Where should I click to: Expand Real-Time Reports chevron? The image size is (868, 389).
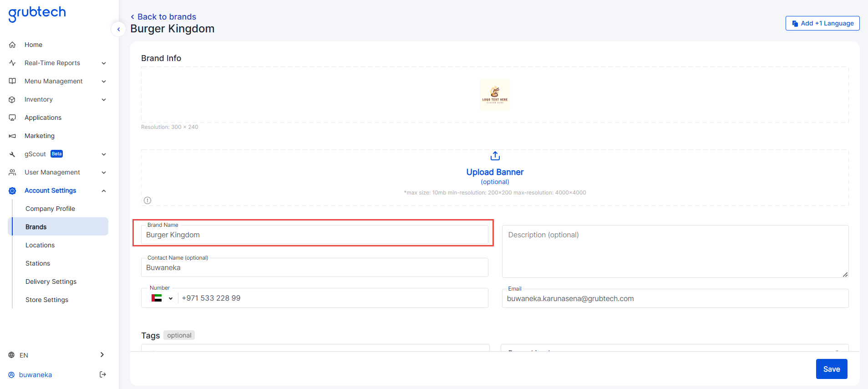coord(104,63)
